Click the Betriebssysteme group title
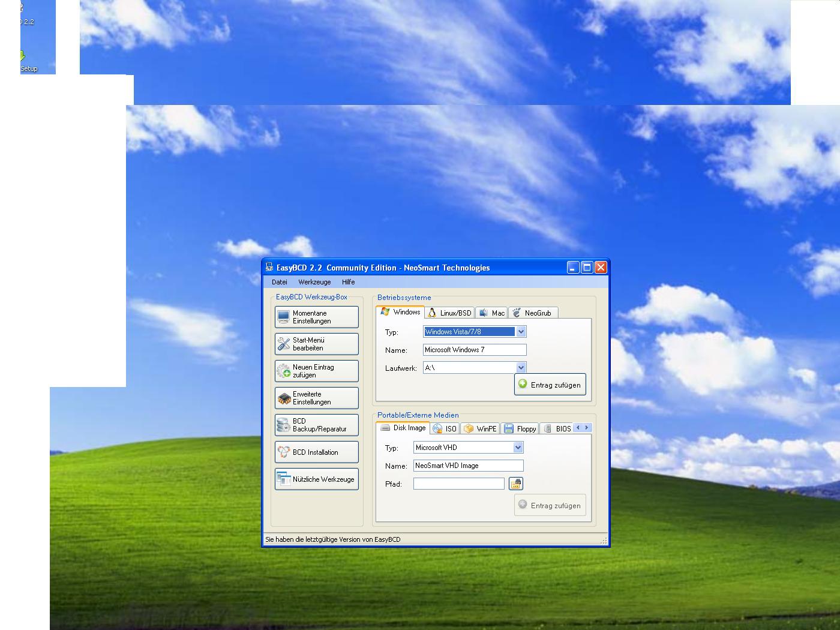Screen dimensions: 840x630 404,298
